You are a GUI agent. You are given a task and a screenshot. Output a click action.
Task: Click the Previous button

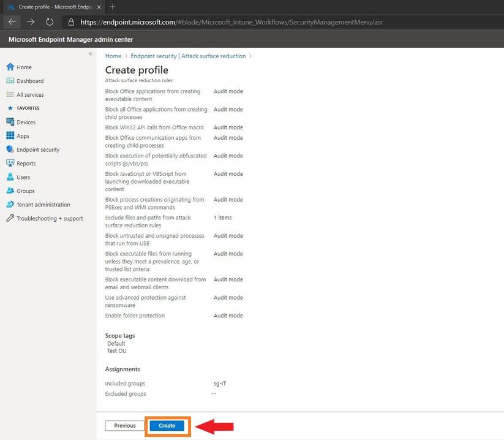coord(125,425)
